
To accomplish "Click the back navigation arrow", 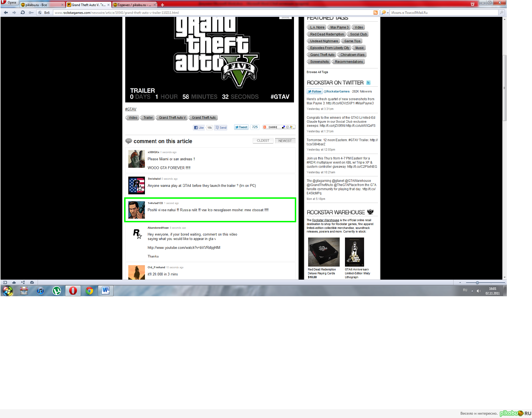I will click(6, 12).
